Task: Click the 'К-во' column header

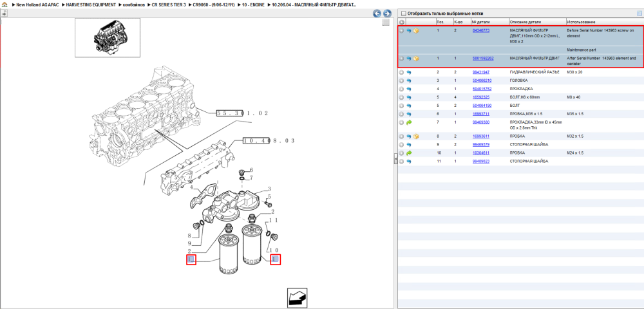Action: (x=457, y=22)
